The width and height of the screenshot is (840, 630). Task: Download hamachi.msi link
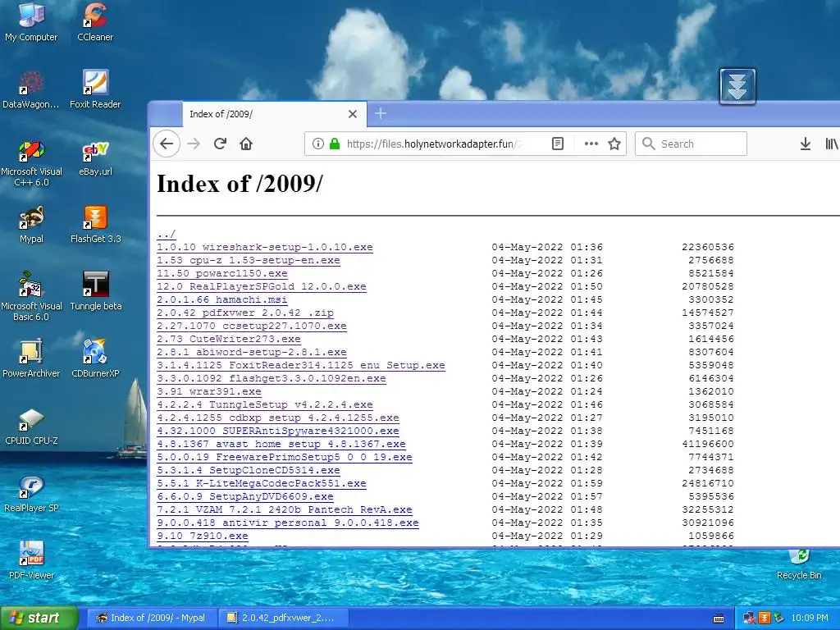tap(221, 299)
